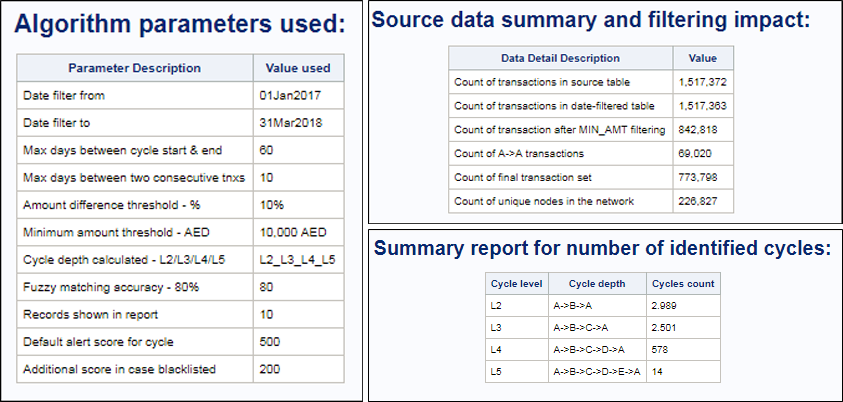843x402 pixels.
Task: Click the 'Value used' column header
Action: tap(298, 68)
